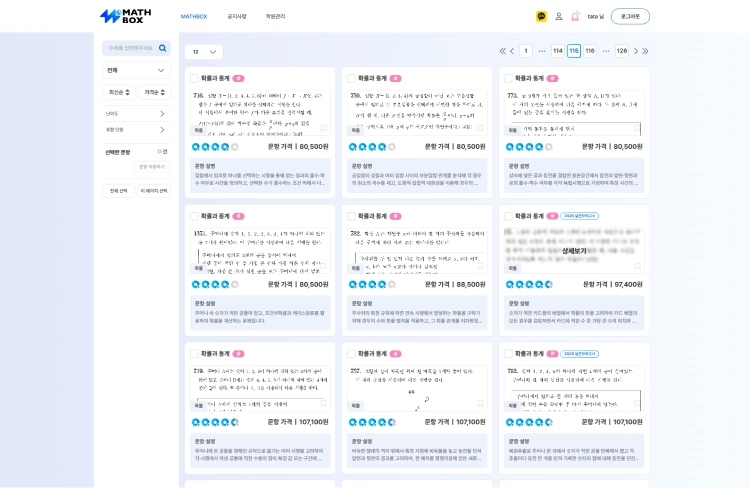Go to page 114

pos(558,51)
